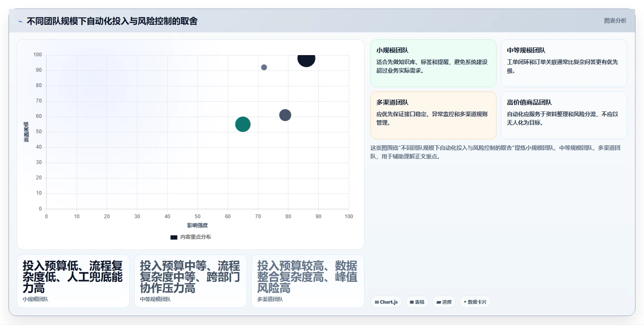The image size is (644, 325).
Task: Click the page title 不同团队规模下自动化投入
Action: click(112, 21)
